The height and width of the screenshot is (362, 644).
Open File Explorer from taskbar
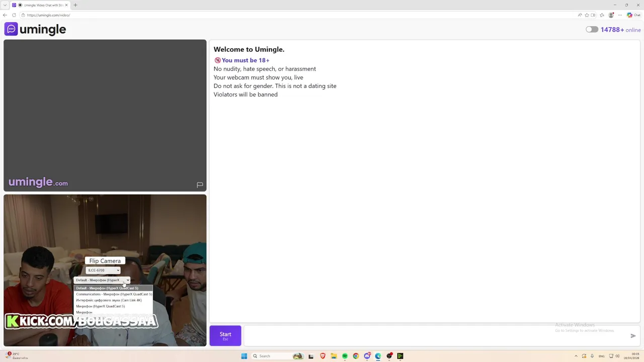click(x=334, y=356)
